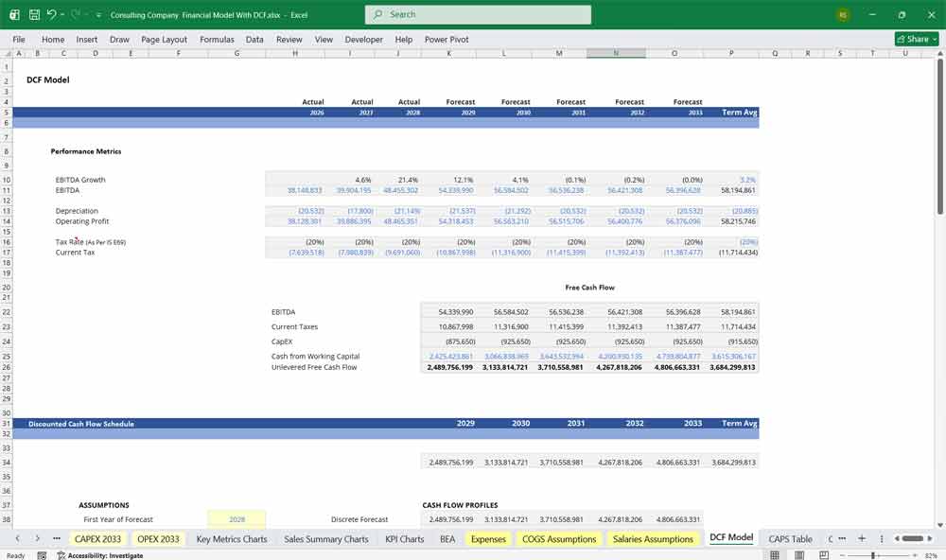Viewport: 946px width, 560px height.
Task: Save the workbook using Quick Access Toolbar
Action: pyautogui.click(x=34, y=14)
